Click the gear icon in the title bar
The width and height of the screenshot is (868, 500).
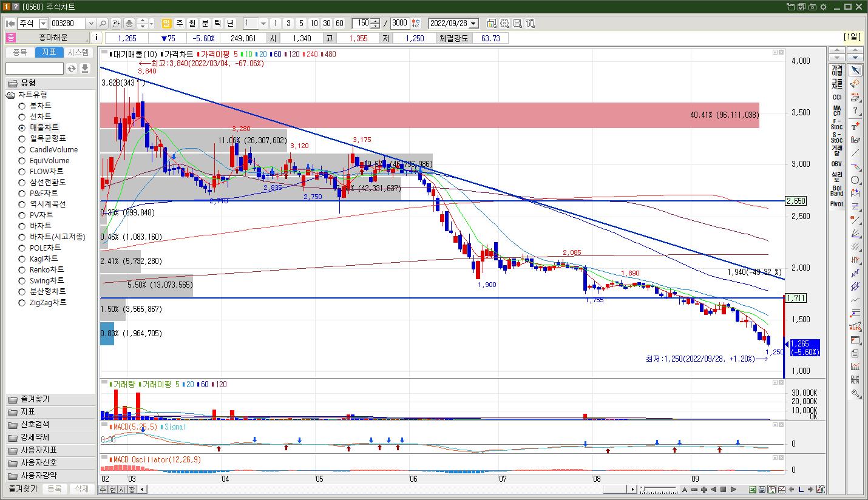823,7
